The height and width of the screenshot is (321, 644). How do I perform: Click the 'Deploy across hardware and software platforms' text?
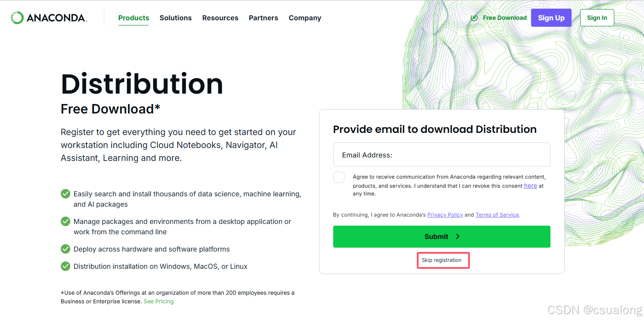152,249
